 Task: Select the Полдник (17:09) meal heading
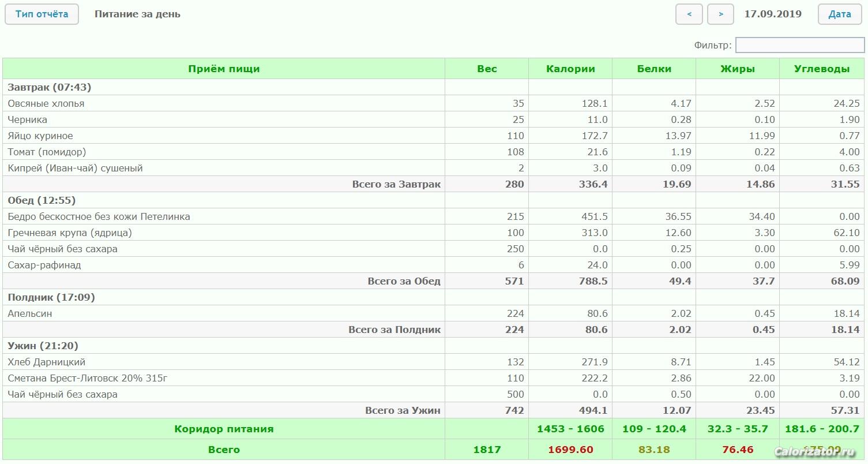[51, 297]
